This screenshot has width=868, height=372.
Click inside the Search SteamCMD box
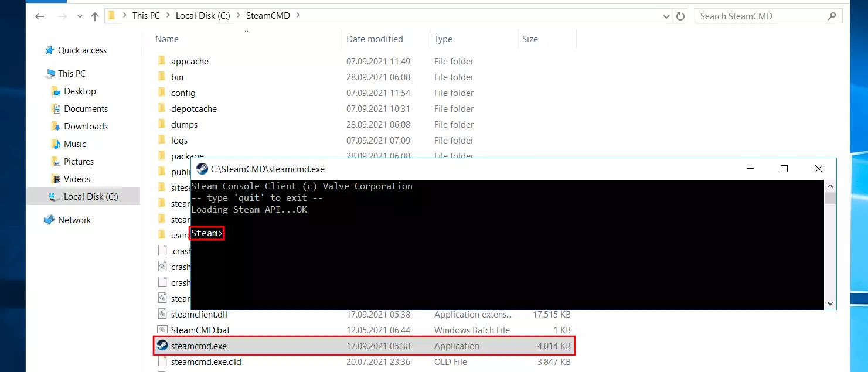coord(768,16)
